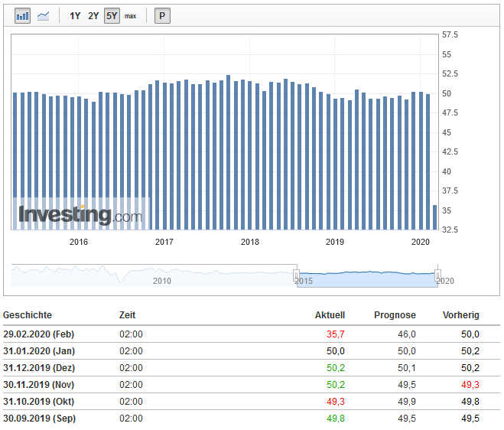
Task: Click the 57.5 y-axis label
Action: pyautogui.click(x=450, y=34)
